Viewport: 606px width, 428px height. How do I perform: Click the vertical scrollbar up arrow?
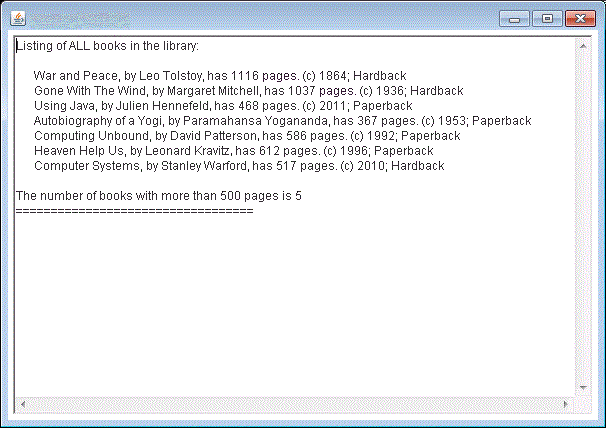583,46
